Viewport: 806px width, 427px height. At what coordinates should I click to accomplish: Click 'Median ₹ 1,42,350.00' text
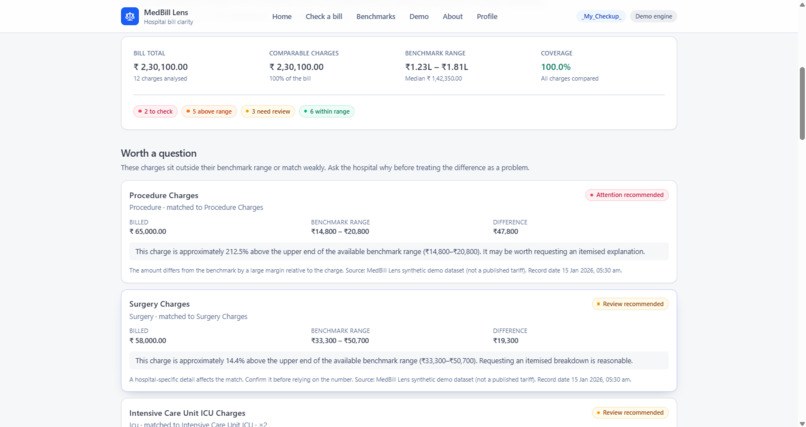coord(433,79)
